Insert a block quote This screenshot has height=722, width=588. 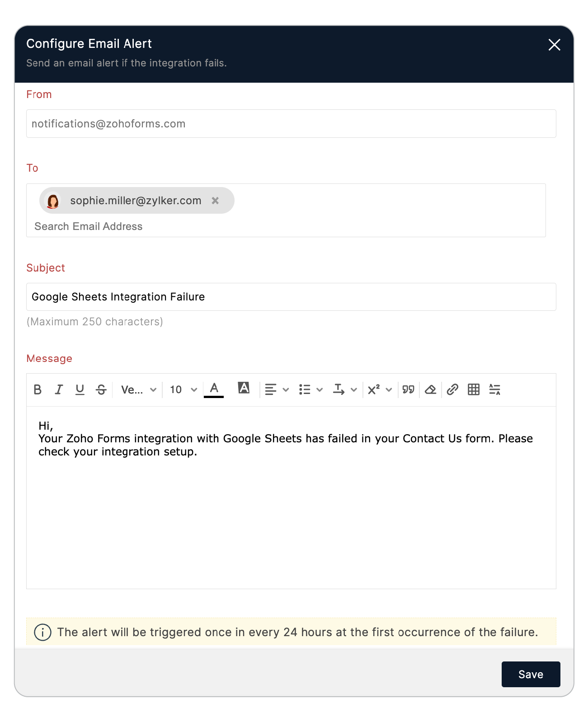pyautogui.click(x=409, y=389)
